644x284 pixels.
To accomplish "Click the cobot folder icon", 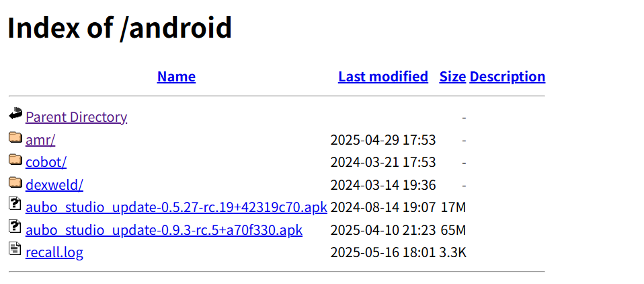I will point(15,160).
